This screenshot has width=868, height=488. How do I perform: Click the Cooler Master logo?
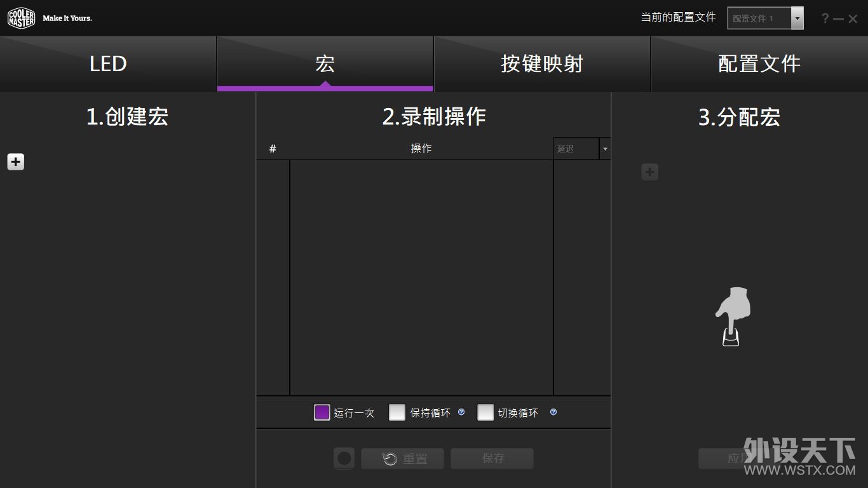[21, 18]
